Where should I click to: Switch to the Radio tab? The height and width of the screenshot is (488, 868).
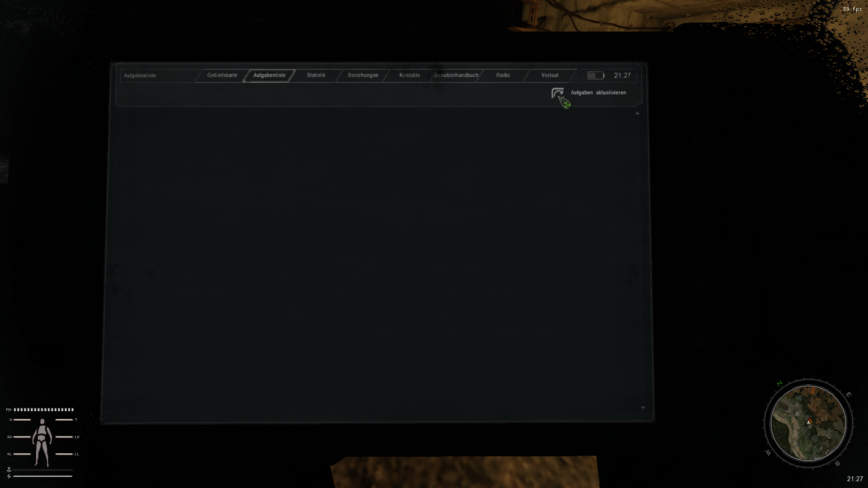pos(503,75)
